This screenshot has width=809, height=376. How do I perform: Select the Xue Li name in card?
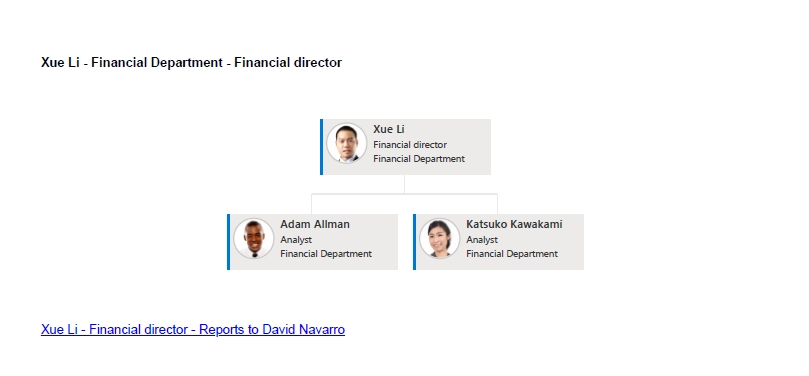click(389, 129)
